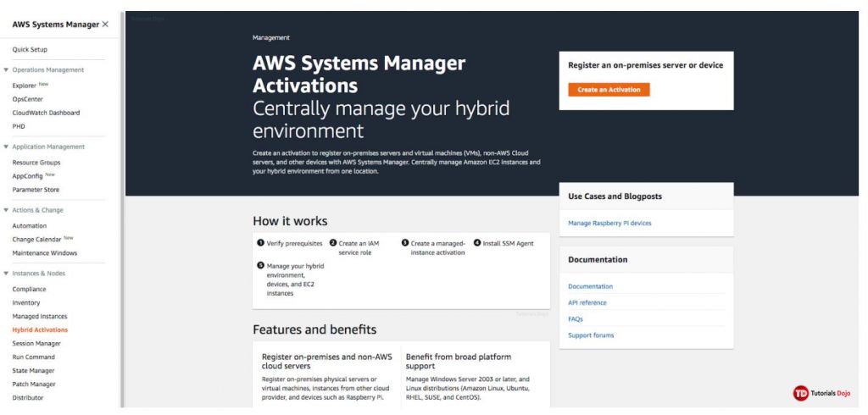Open Quick Setup in the sidebar
The height and width of the screenshot is (415, 868).
click(x=30, y=50)
